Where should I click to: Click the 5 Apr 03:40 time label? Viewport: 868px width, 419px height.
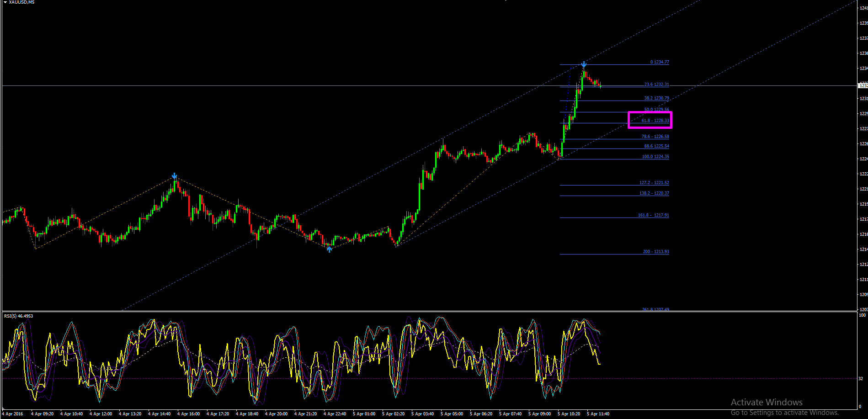click(423, 414)
